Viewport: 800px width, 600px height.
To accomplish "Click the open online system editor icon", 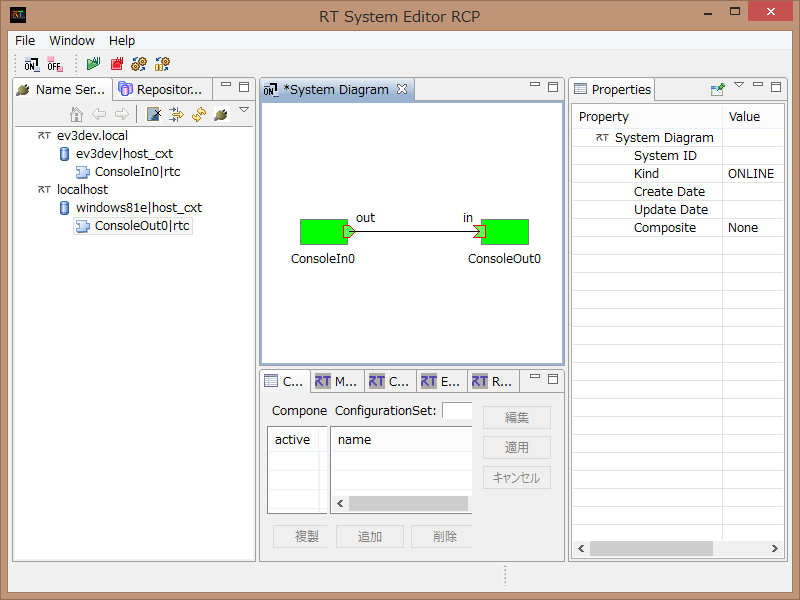I will tap(32, 65).
